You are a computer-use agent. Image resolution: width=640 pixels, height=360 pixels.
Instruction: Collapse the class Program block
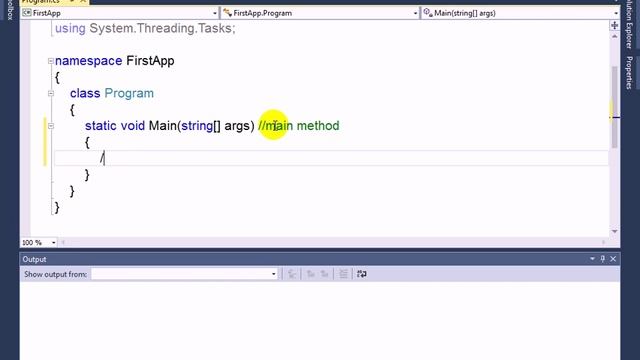(51, 93)
